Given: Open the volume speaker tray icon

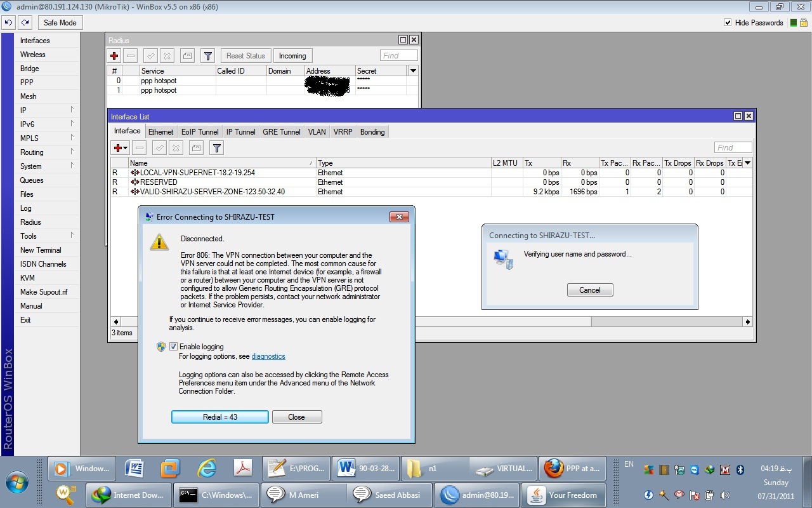Looking at the screenshot, I should coord(725,495).
